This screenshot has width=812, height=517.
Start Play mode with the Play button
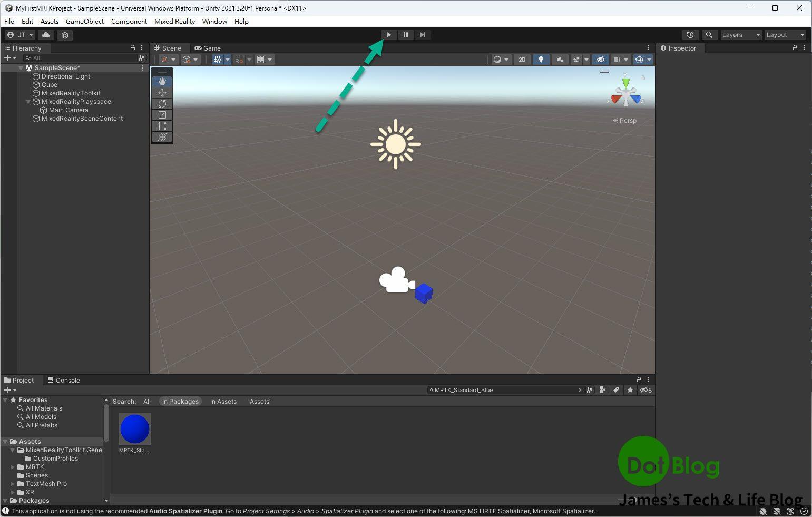[389, 35]
